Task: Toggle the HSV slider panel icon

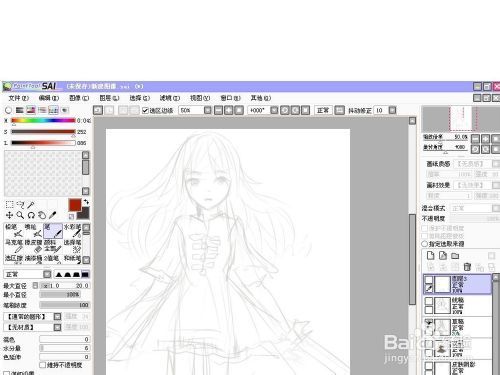Action: 31,110
